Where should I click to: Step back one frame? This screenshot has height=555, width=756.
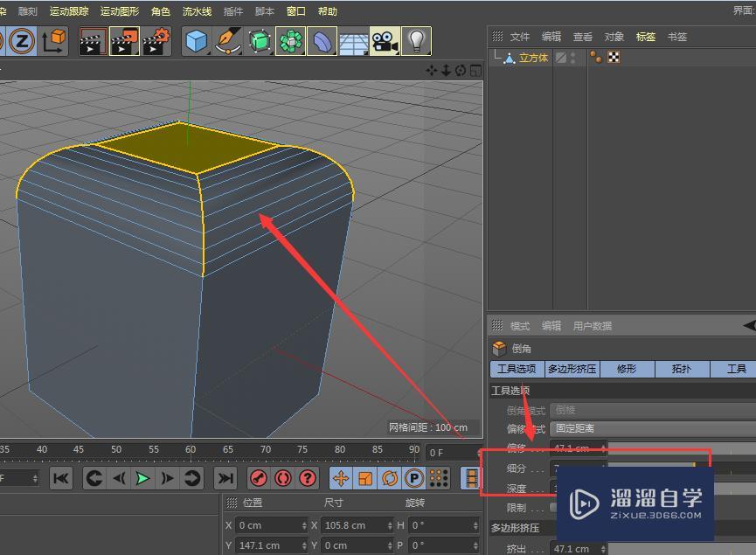pyautogui.click(x=119, y=478)
